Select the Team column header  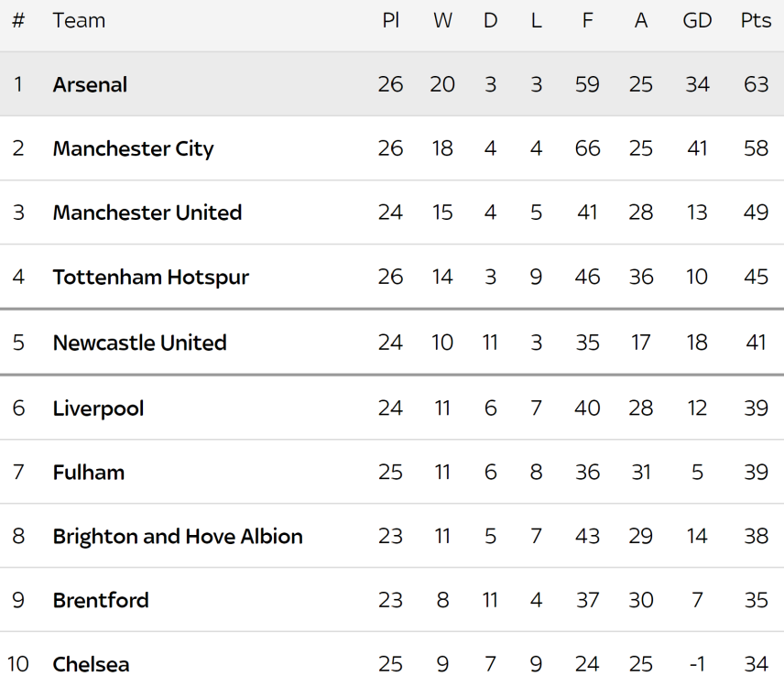tap(79, 21)
